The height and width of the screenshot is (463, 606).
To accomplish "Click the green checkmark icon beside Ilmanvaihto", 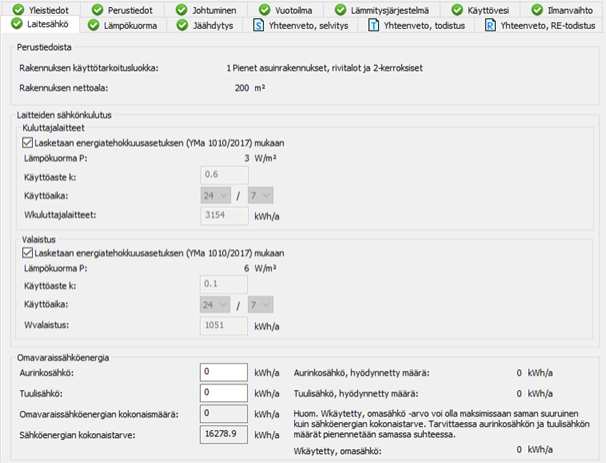I will 537,10.
